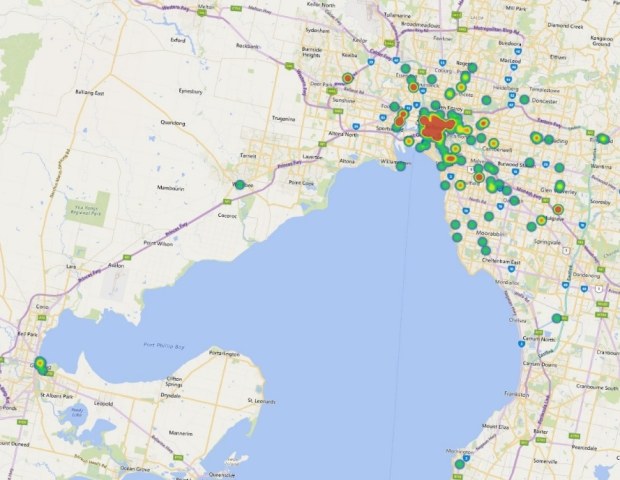Click the Clifton Springs place label
Image resolution: width=620 pixels, height=480 pixels.
click(174, 382)
